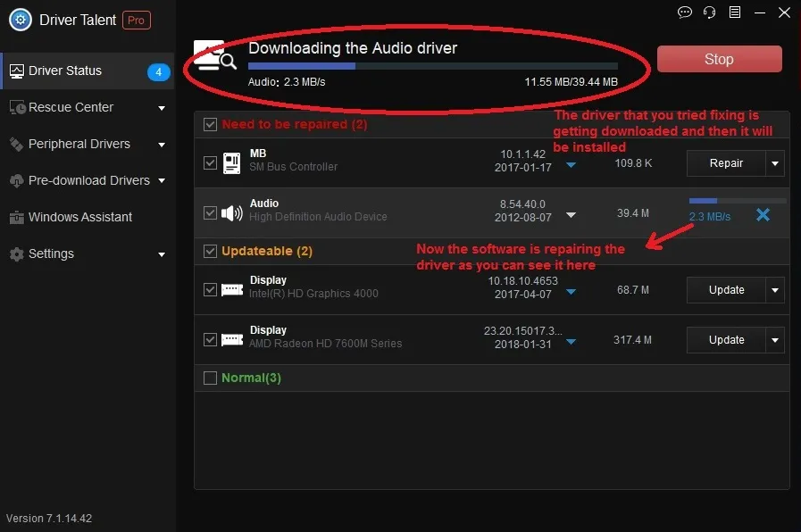Open AMD Radeon driver version dropdown

[x=572, y=342]
